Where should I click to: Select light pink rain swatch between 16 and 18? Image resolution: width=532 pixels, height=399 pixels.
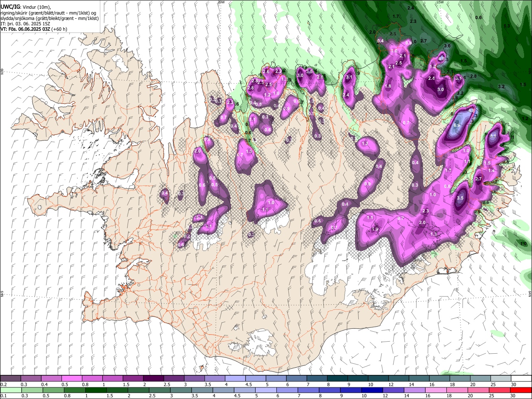pyautogui.click(x=436, y=390)
